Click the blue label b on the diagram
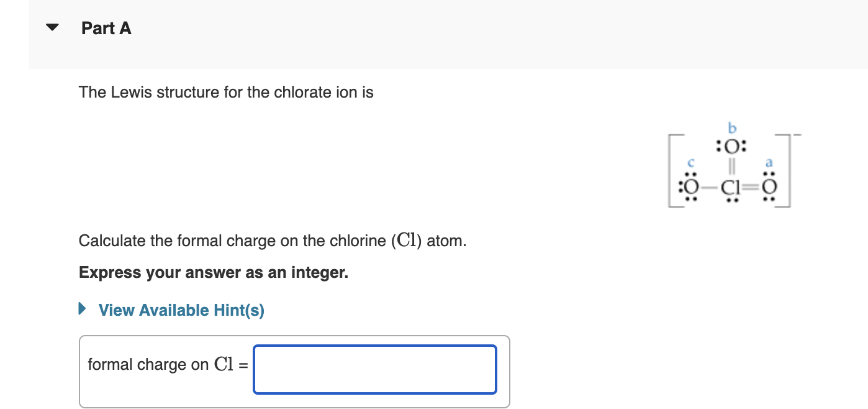 click(x=731, y=129)
